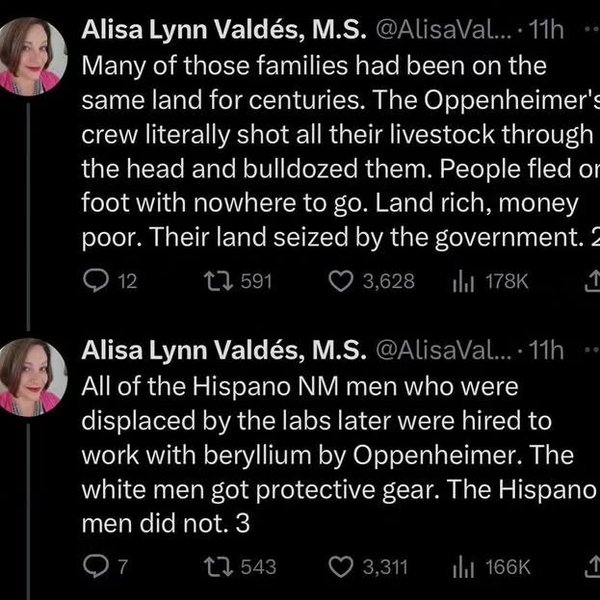Open more options on the first tweet
The height and width of the screenshot is (600, 600).
pyautogui.click(x=592, y=31)
